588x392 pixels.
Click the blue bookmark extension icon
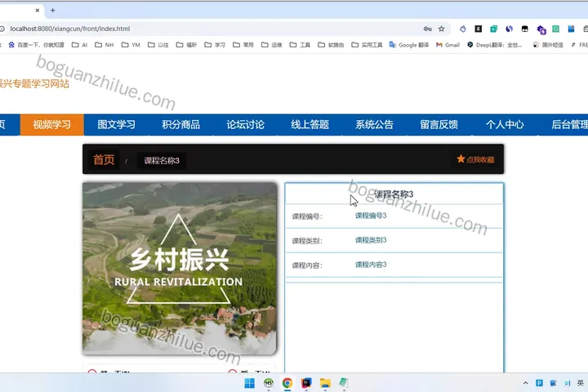coord(571,29)
